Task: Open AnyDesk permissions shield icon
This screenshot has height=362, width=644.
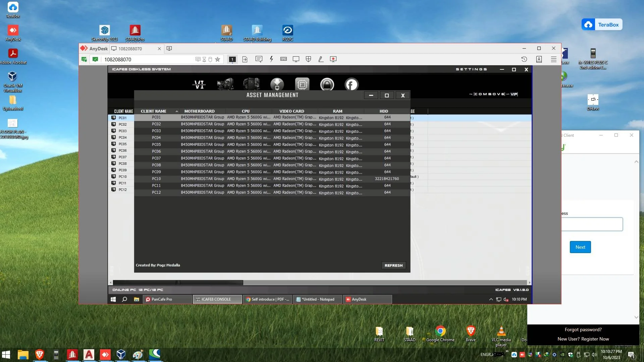Action: coord(308,59)
